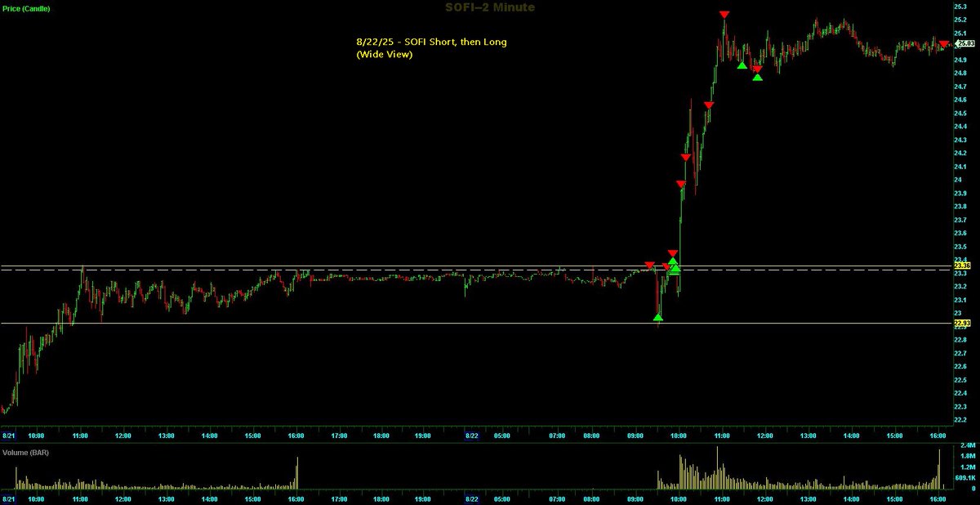Click the 8/22 date on the price time axis

[472, 436]
